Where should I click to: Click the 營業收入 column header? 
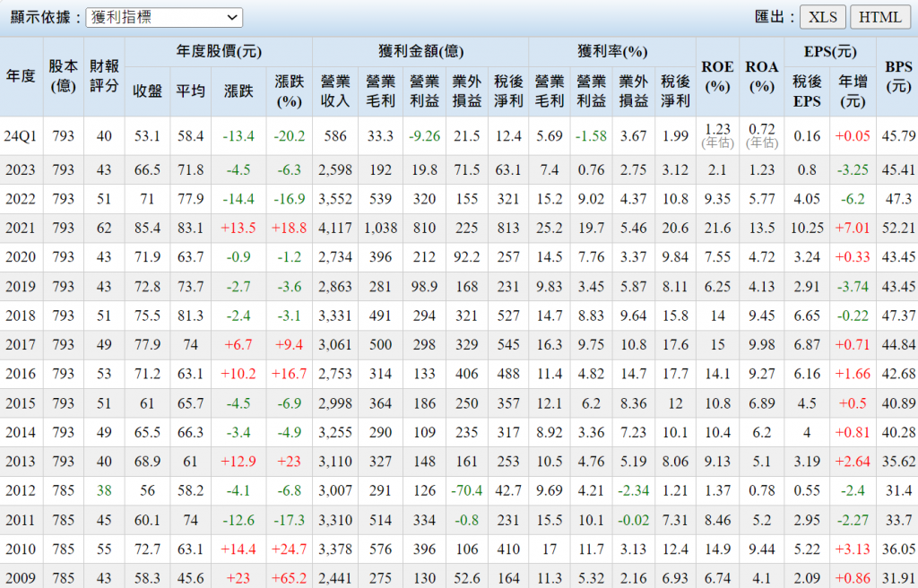pos(335,91)
